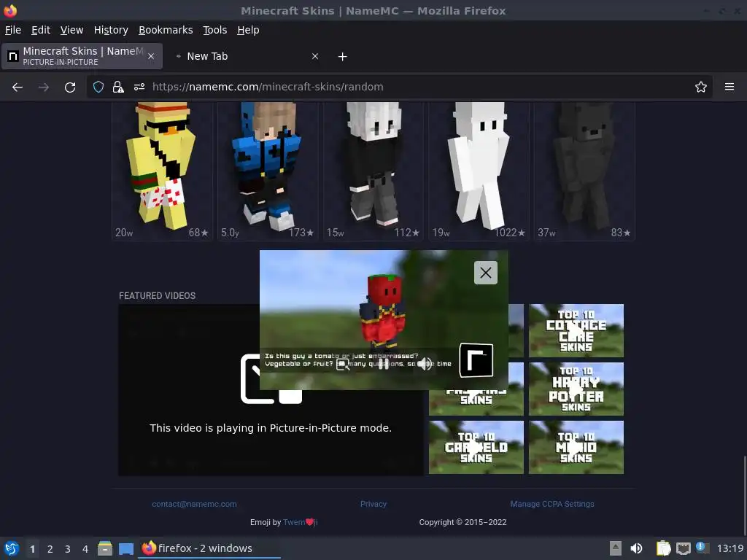
Task: Open a new browser tab
Action: click(343, 56)
